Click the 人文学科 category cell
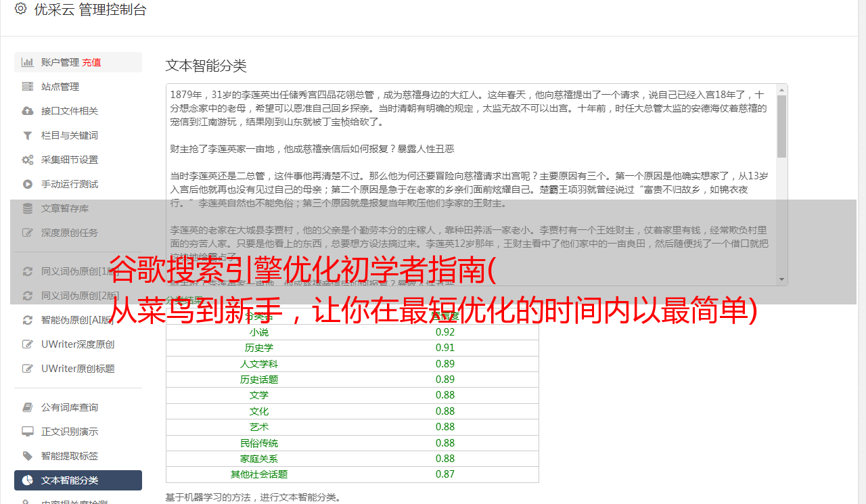Image resolution: width=866 pixels, height=504 pixels. point(259,364)
